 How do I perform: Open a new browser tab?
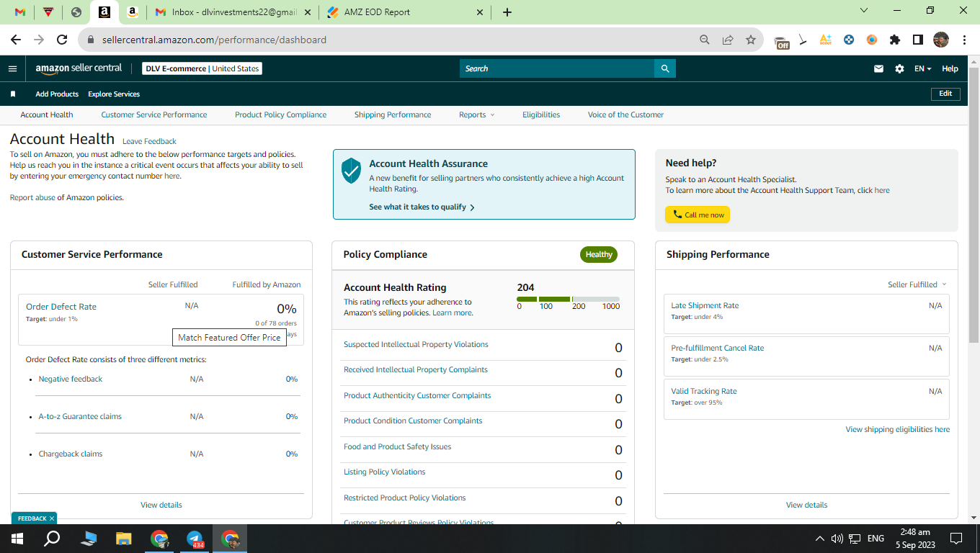click(x=507, y=12)
